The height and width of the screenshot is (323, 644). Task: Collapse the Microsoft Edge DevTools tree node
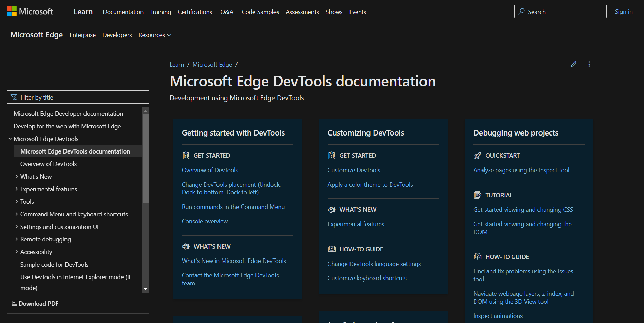pos(10,139)
